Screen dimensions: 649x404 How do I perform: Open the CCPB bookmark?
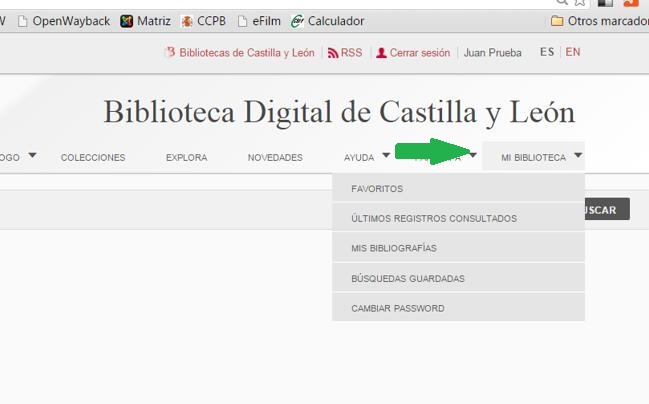(x=204, y=21)
